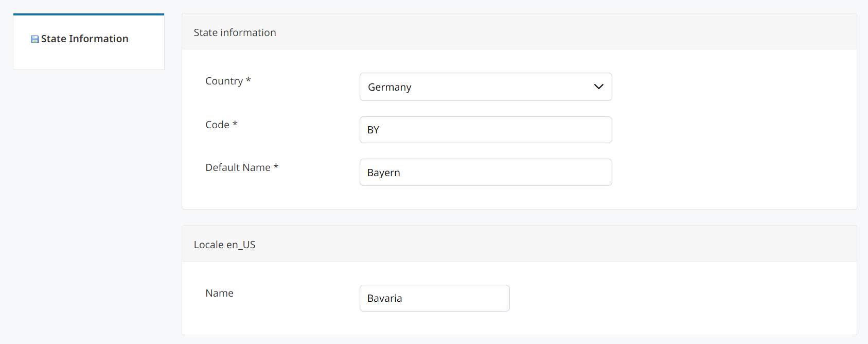
Task: Open the State Information sidebar tab
Action: [85, 39]
